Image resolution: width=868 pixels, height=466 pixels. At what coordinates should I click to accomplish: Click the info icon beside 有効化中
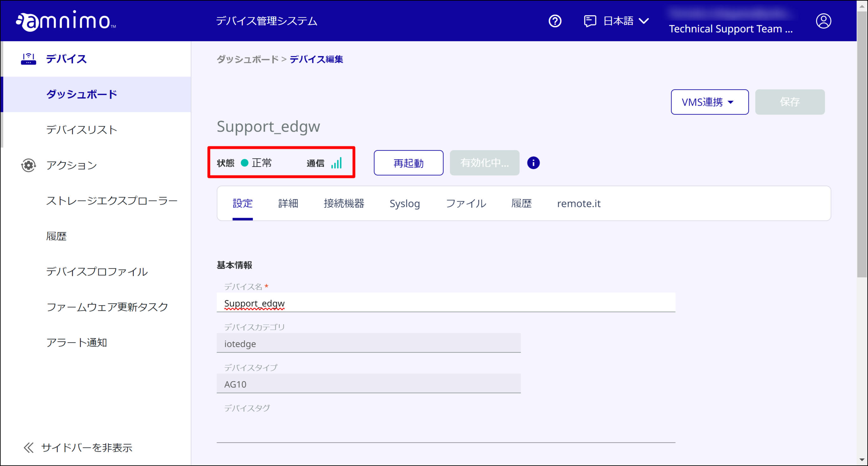click(x=533, y=163)
